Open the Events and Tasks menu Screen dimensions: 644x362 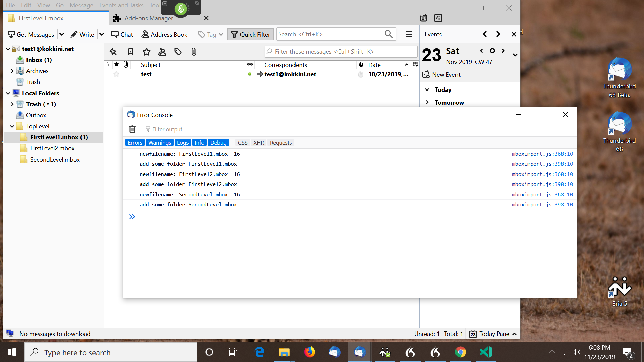[x=121, y=5]
